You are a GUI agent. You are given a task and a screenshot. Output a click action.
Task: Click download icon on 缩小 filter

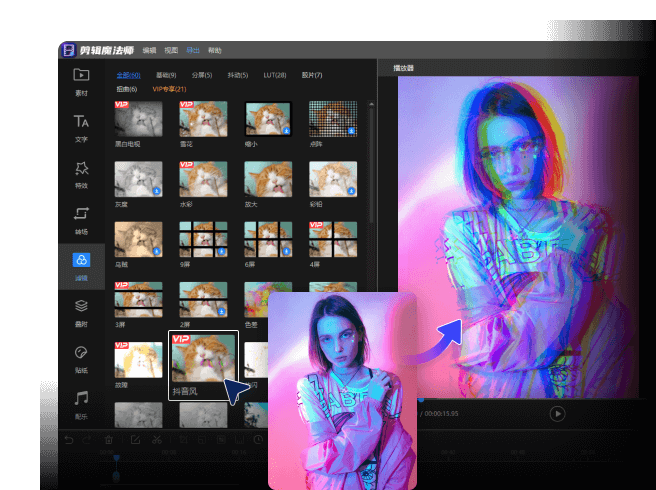(x=287, y=130)
